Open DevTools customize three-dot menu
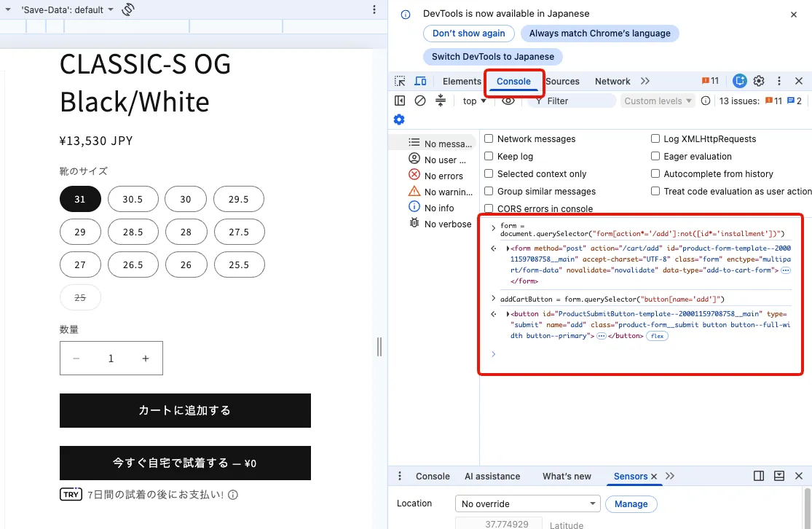The image size is (812, 529). coord(779,81)
